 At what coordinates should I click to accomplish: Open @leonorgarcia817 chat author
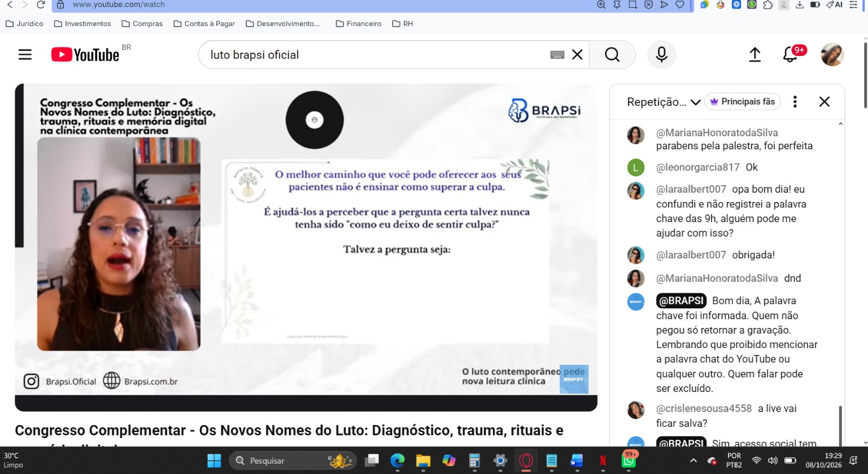tap(698, 167)
